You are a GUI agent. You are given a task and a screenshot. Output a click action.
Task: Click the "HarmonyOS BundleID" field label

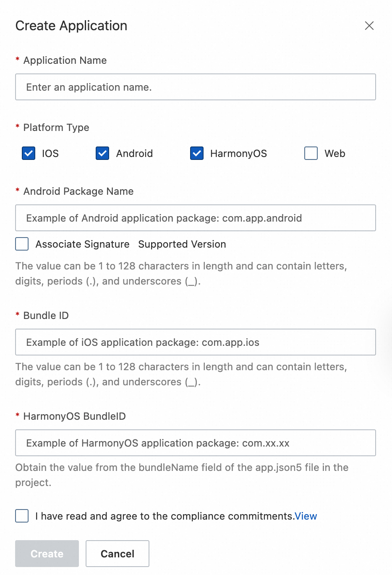[x=75, y=416]
